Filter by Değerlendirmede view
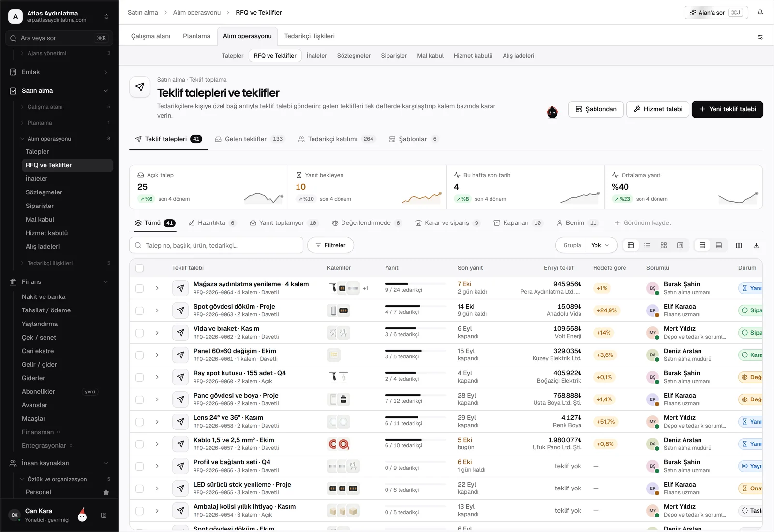 (366, 223)
